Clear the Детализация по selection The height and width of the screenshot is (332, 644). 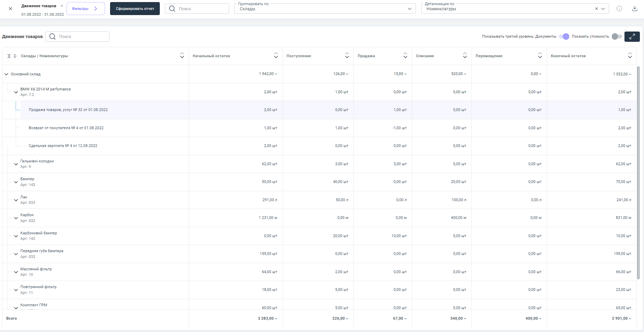(x=596, y=9)
